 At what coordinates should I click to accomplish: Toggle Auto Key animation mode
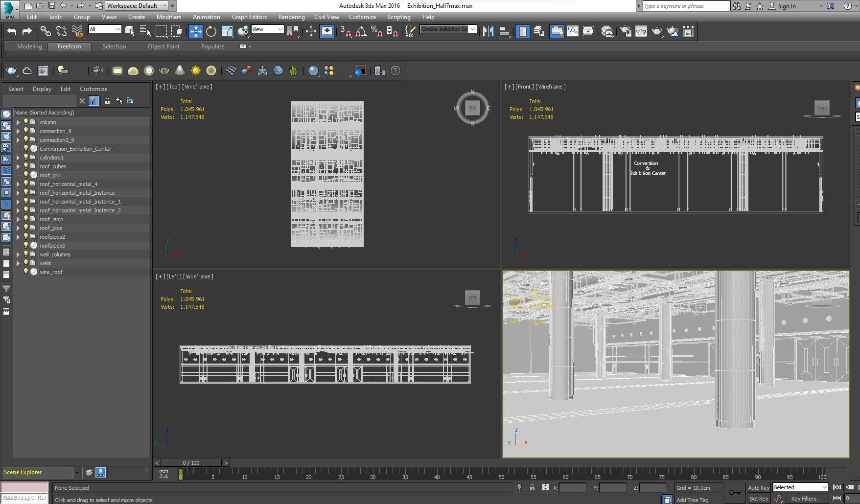tap(758, 487)
